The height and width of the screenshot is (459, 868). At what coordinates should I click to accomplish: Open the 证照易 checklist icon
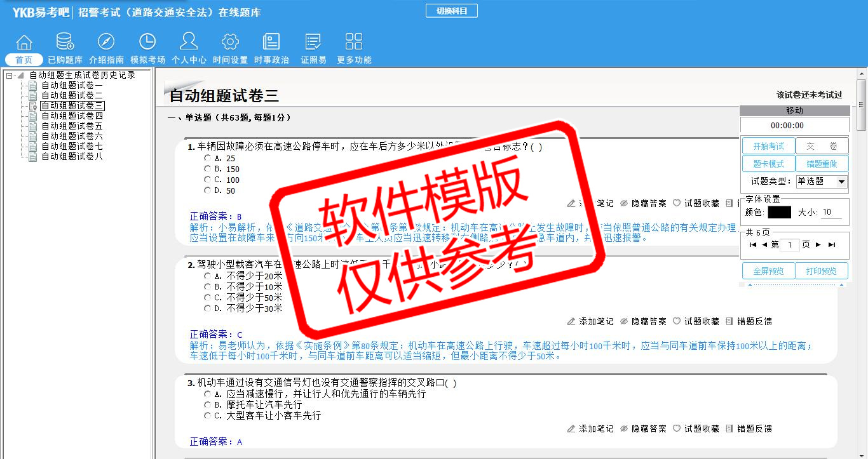pyautogui.click(x=313, y=43)
